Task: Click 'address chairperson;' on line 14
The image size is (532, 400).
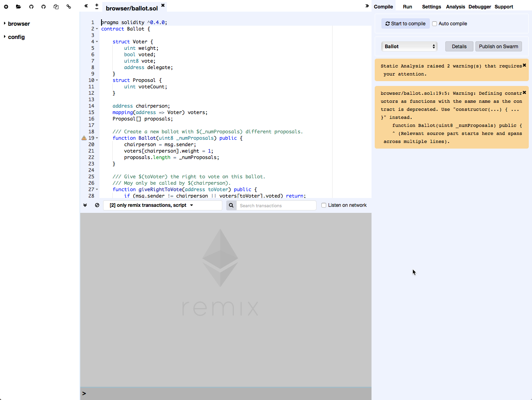Action: tap(141, 106)
